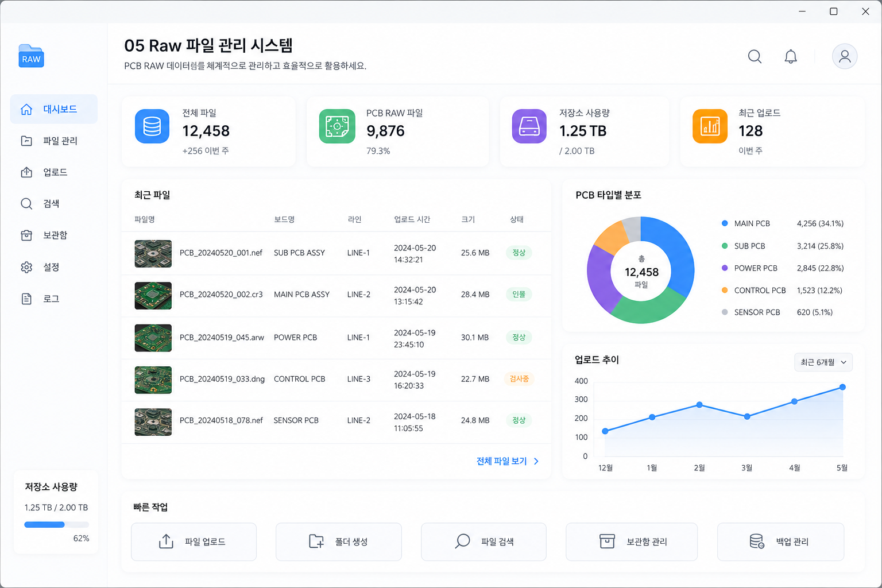This screenshot has width=882, height=588.
Task: Open thumbnail of PCB_20240519_033.dng
Action: tap(153, 380)
